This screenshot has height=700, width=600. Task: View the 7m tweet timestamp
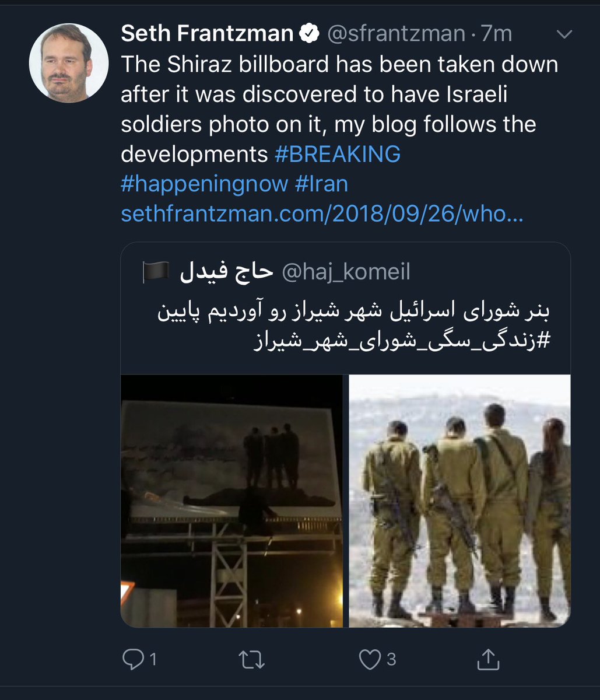(x=495, y=34)
